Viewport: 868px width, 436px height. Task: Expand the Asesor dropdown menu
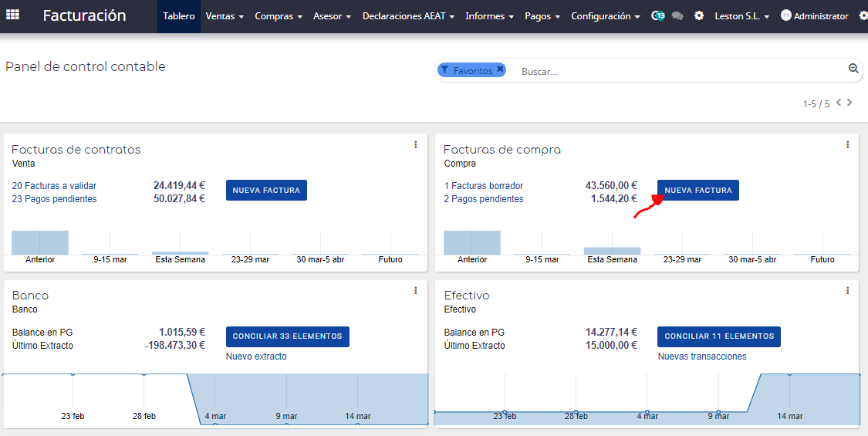click(x=332, y=16)
